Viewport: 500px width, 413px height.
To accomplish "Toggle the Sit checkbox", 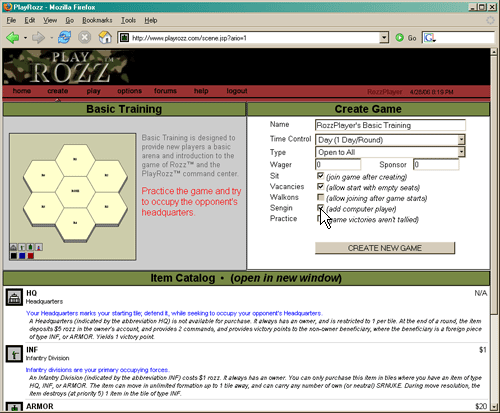I will [320, 176].
